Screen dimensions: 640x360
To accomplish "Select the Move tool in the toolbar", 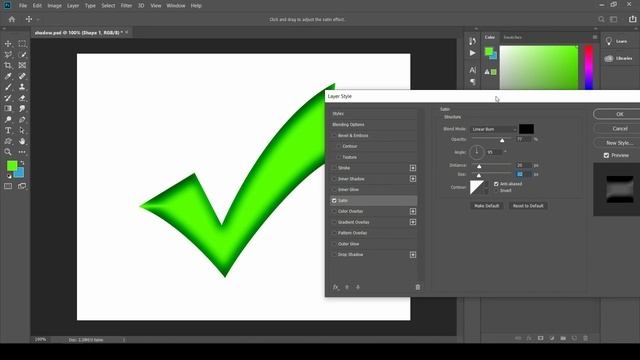I will (x=8, y=44).
